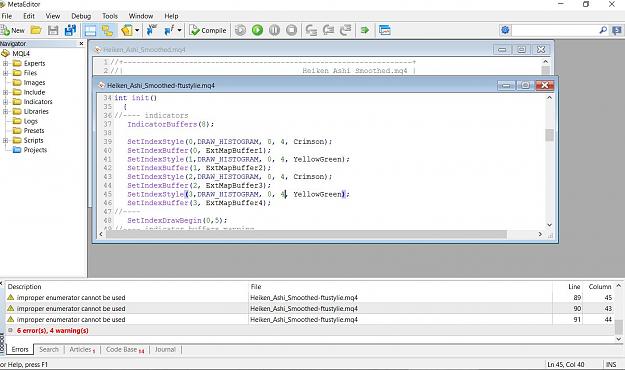This screenshot has height=370, width=625.
Task: Select the Images folder
Action: (x=34, y=83)
